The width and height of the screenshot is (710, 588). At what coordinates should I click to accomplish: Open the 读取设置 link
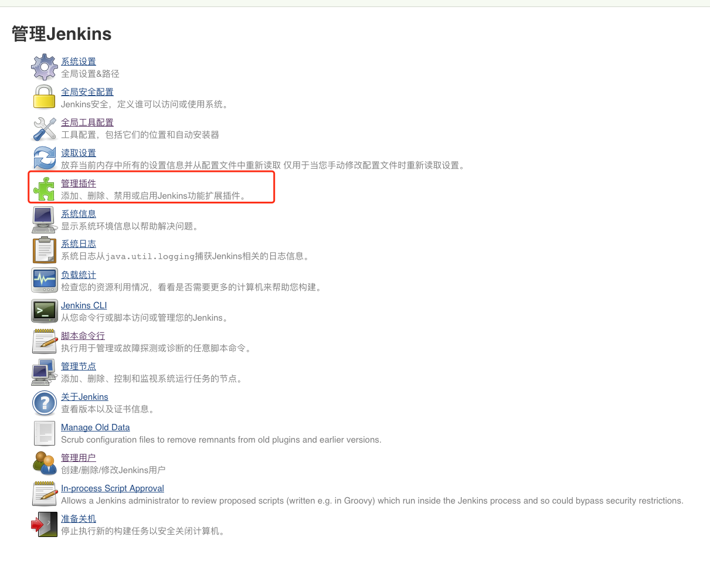79,153
